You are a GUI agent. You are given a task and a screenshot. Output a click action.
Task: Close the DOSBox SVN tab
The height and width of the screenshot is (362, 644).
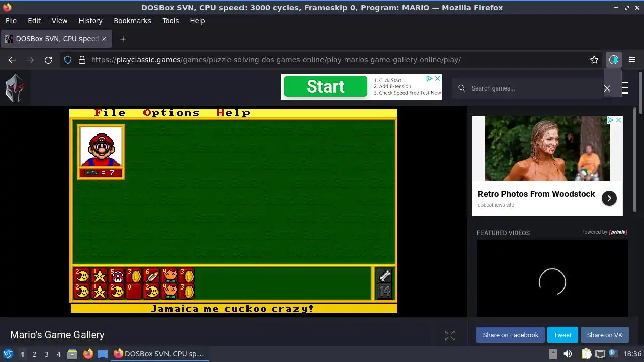[x=104, y=39]
